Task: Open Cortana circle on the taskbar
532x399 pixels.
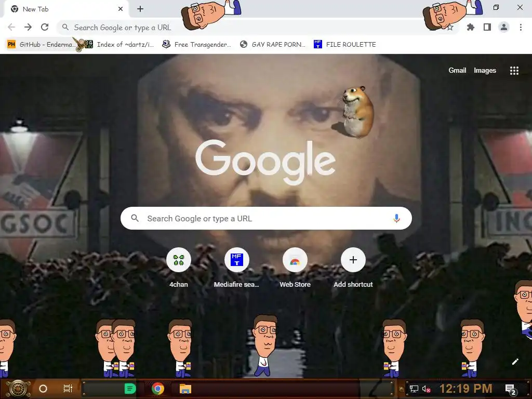Action: pos(43,389)
